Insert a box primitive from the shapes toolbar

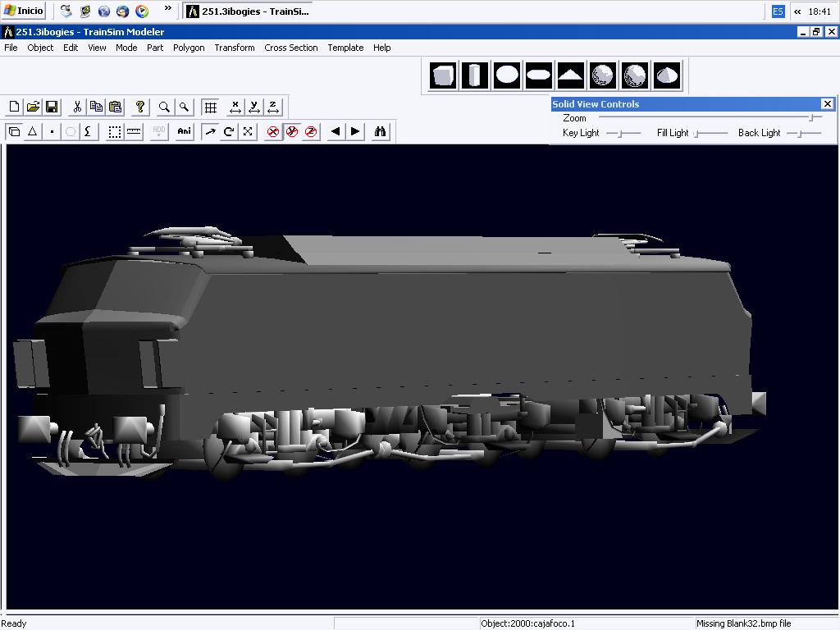point(443,76)
